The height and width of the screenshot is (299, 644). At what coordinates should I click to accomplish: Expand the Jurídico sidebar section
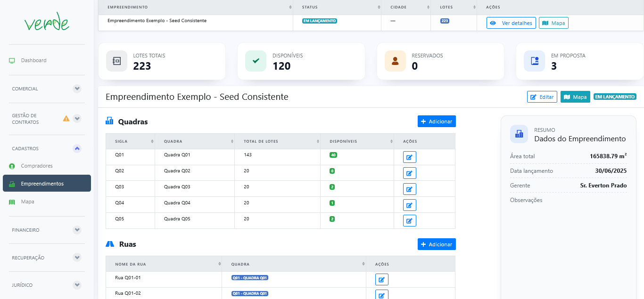[x=77, y=285]
